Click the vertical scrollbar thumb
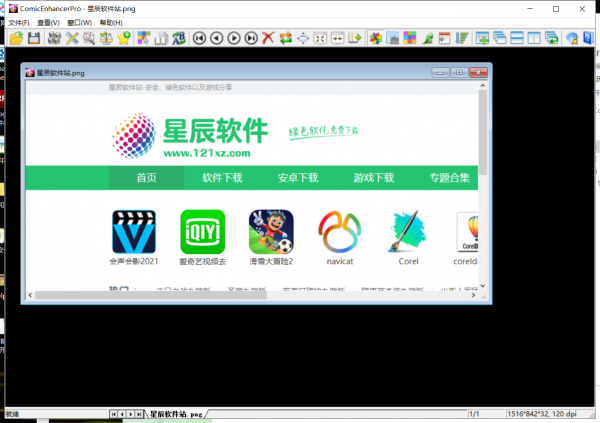Screen dimensions: 600x423 click(483, 133)
